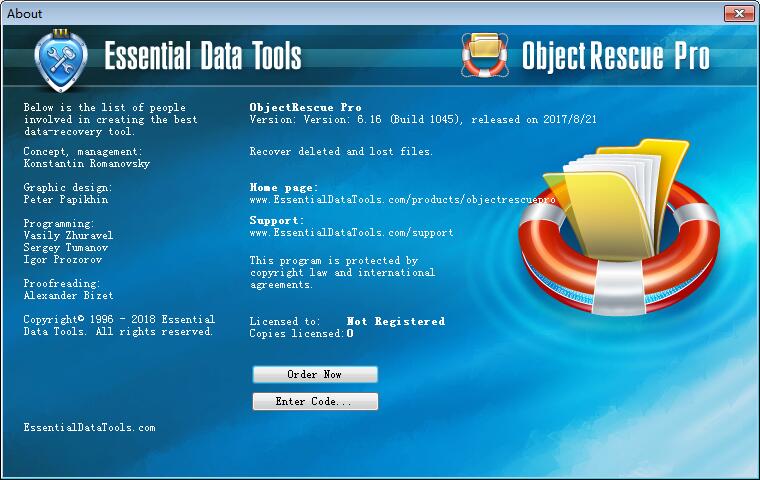Open the EssentialDataTools.com link at bottom left
The height and width of the screenshot is (480, 760).
[90, 428]
